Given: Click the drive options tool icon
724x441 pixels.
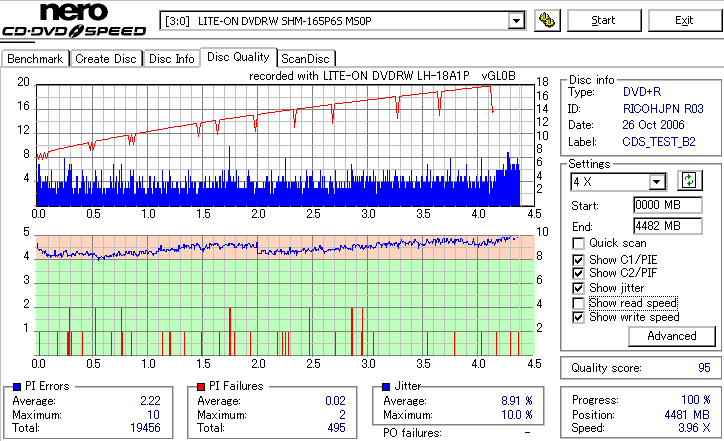Looking at the screenshot, I should 547,20.
